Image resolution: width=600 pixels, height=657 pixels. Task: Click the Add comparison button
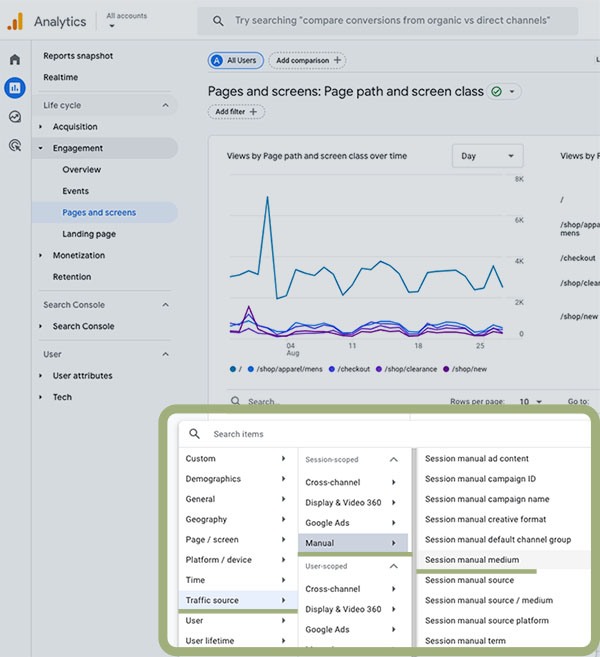pos(307,61)
